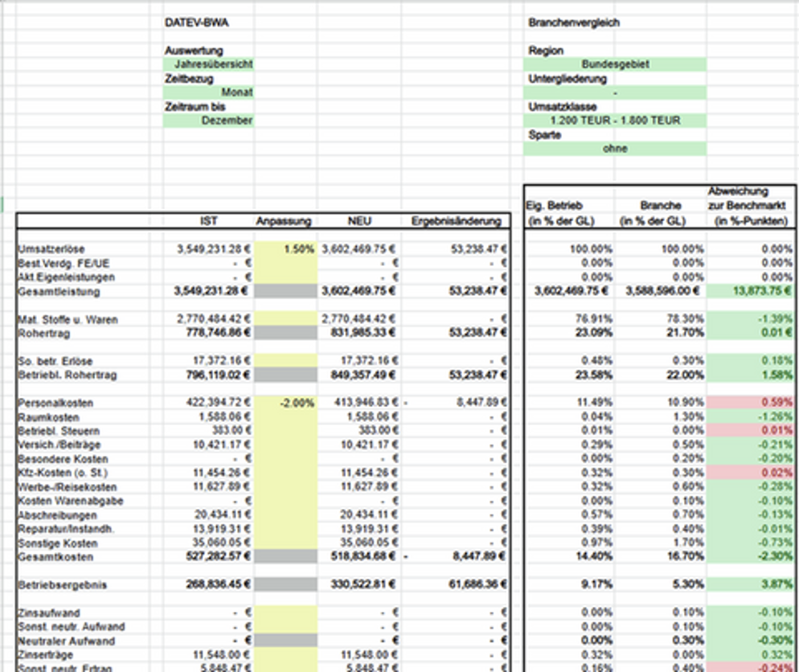Select the Dezember cell under Zeitraum bis
Screen dimensions: 799x672
(209, 121)
